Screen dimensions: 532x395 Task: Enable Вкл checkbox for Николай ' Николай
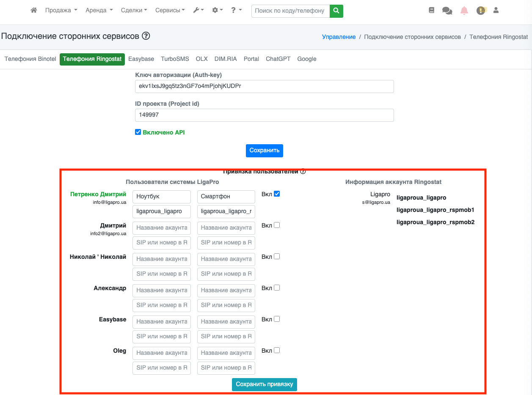[277, 257]
